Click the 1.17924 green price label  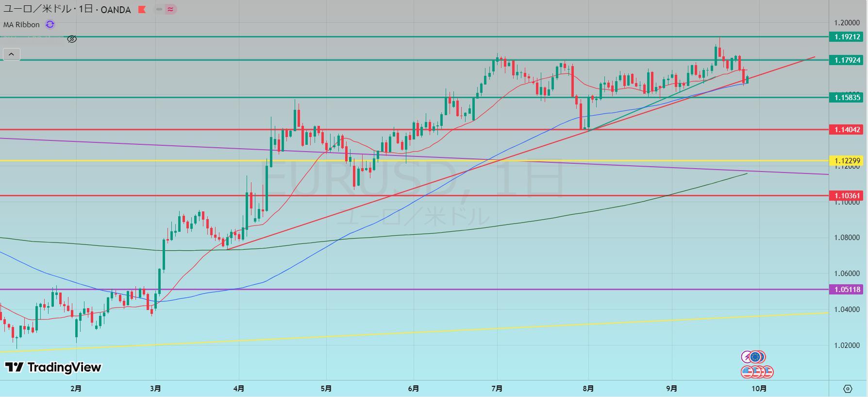coord(848,60)
